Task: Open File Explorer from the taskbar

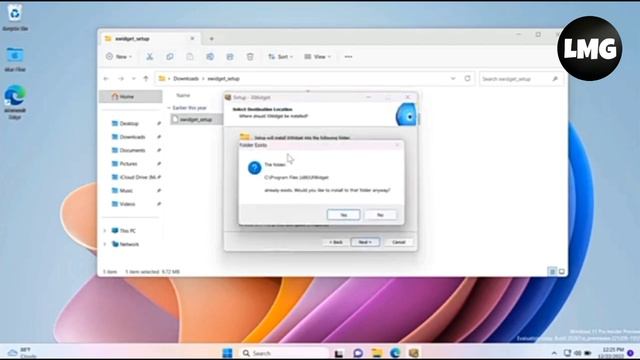Action: 377,353
